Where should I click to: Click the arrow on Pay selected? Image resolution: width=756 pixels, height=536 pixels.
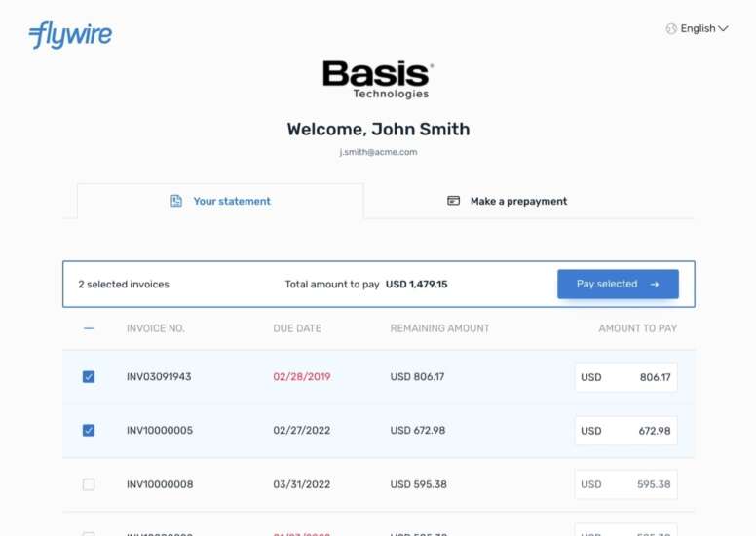pos(655,285)
